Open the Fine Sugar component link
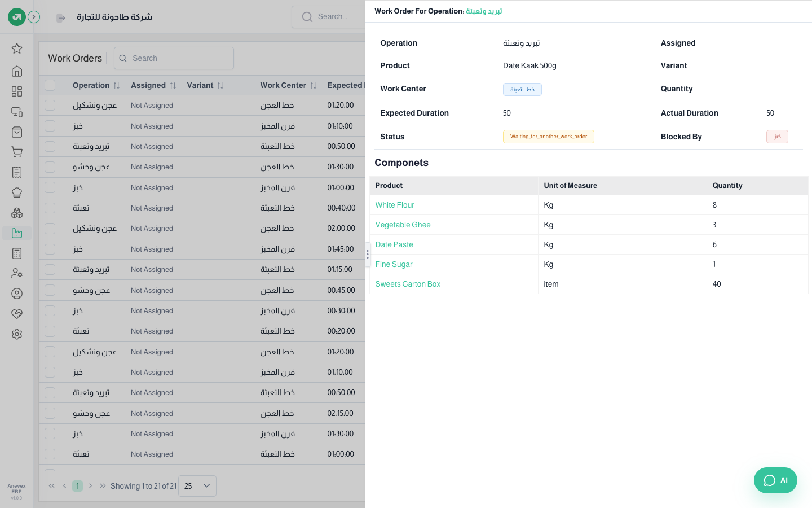 coord(394,264)
